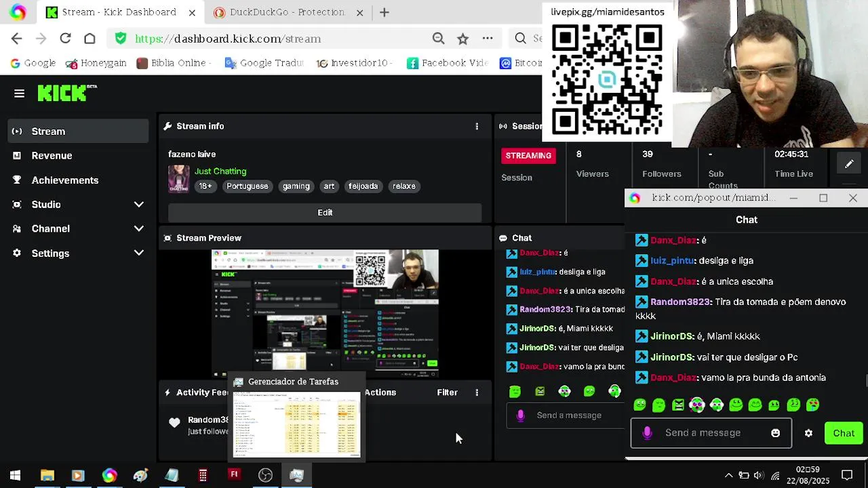Reload the page
Viewport: 868px width, 488px height.
click(65, 39)
